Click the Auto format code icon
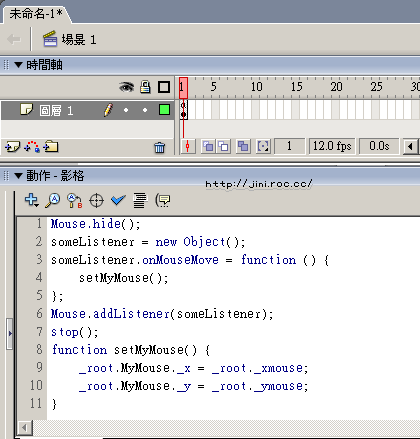This screenshot has width=420, height=439. tap(140, 200)
